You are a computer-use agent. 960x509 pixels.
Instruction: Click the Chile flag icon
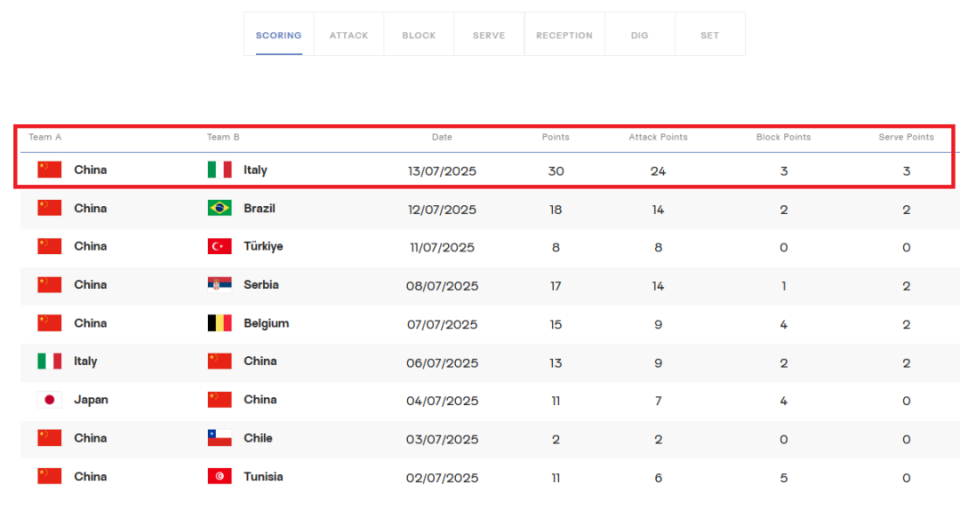coord(220,438)
